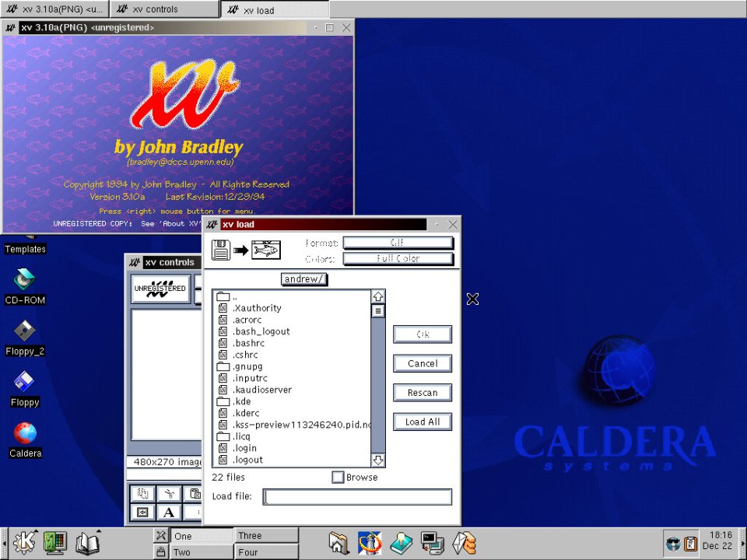Image resolution: width=747 pixels, height=560 pixels.
Task: Enable the Browse checkbox
Action: [x=338, y=478]
